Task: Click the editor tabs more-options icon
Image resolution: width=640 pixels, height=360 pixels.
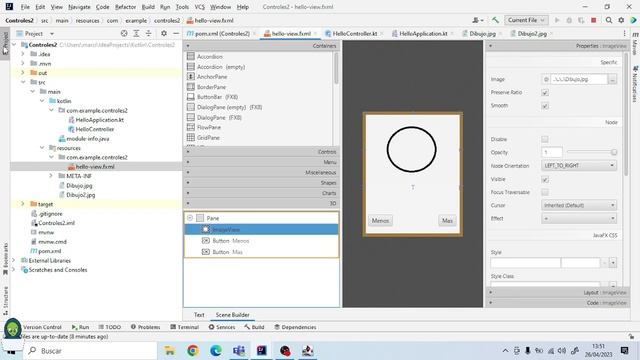Action: (x=624, y=33)
